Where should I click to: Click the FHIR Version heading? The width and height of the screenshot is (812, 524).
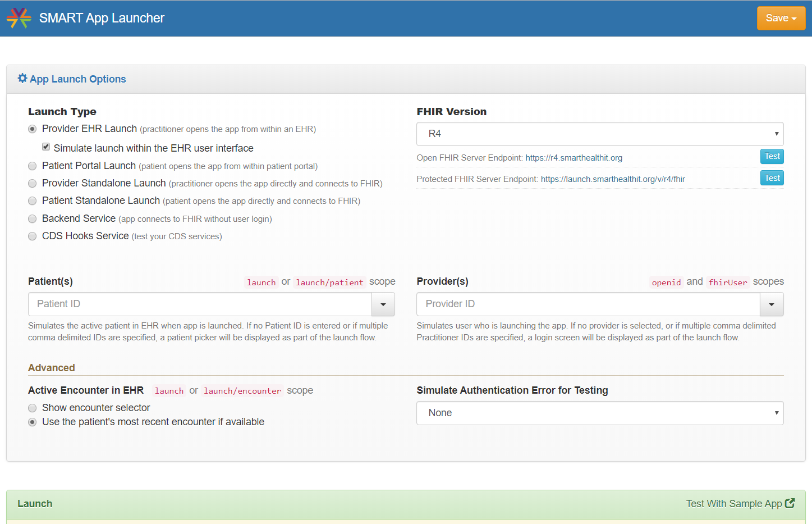(452, 112)
